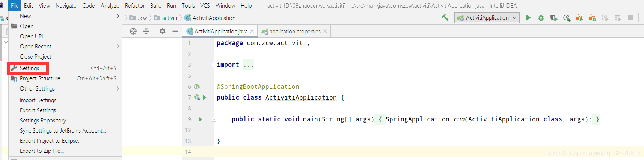Collapse all via the Project panel toolbar icon

[146, 31]
